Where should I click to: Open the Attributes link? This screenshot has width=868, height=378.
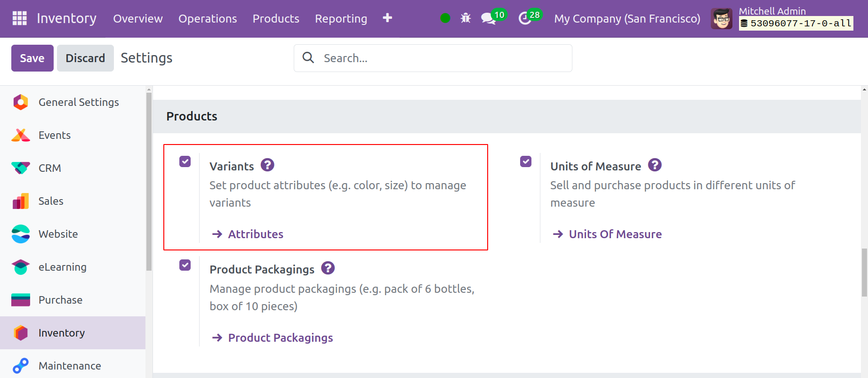(x=255, y=234)
